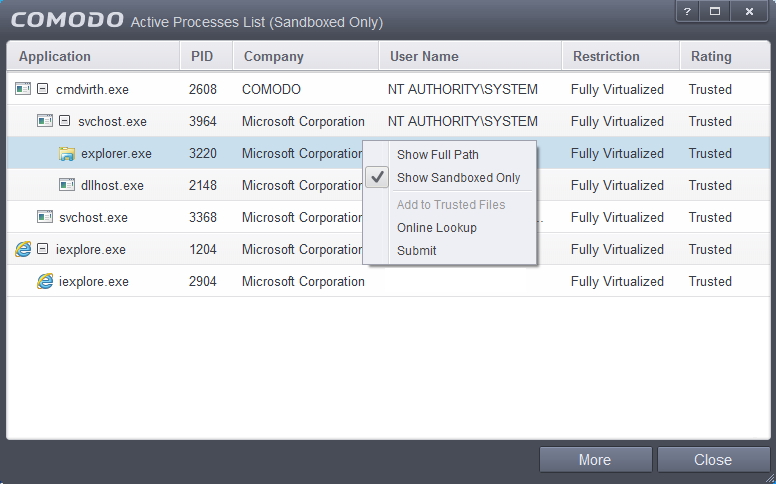Click the svchost.exe 3964 process icon
The height and width of the screenshot is (484, 776).
(45, 121)
